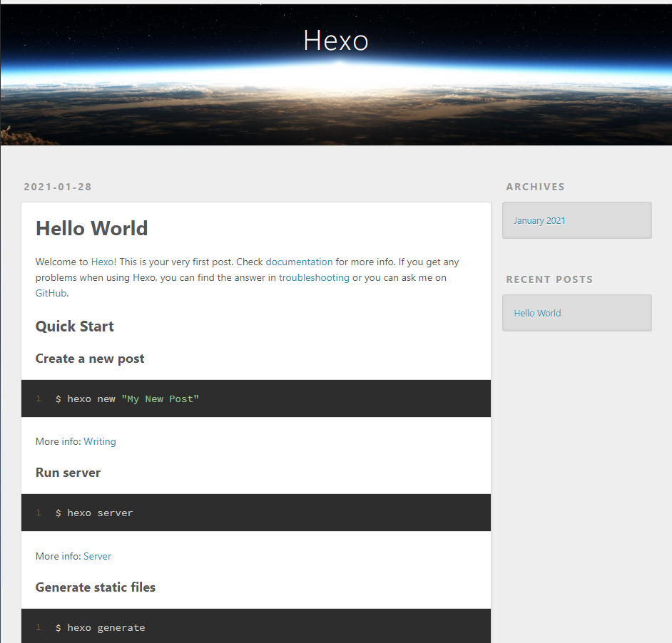Follow the Hexo link in the welcome sentence
This screenshot has width=672, height=643.
pos(103,262)
